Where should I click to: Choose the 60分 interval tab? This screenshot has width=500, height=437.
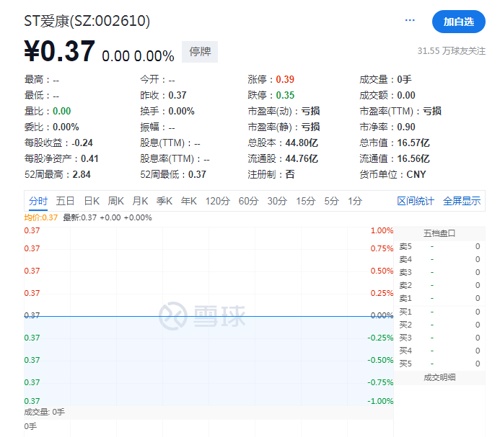(249, 201)
